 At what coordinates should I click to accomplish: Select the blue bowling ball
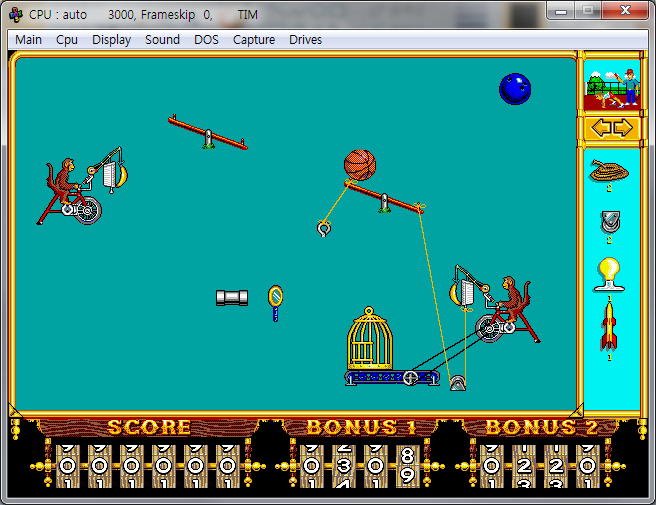515,89
